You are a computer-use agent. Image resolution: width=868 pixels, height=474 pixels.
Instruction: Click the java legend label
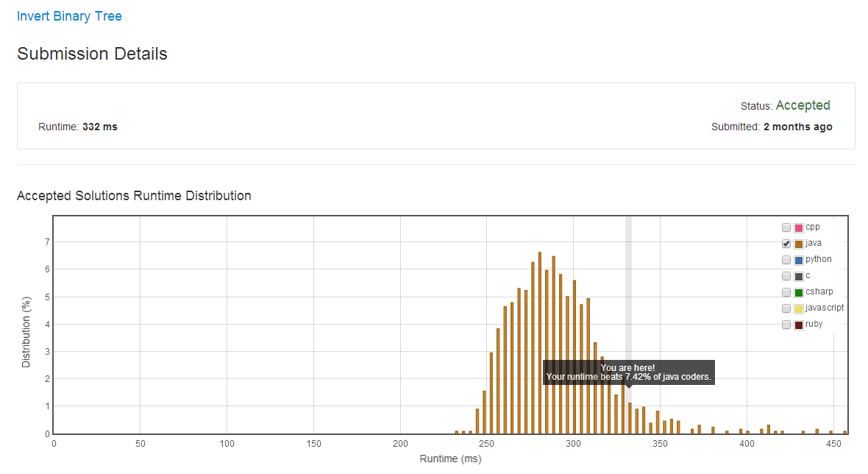pyautogui.click(x=813, y=243)
